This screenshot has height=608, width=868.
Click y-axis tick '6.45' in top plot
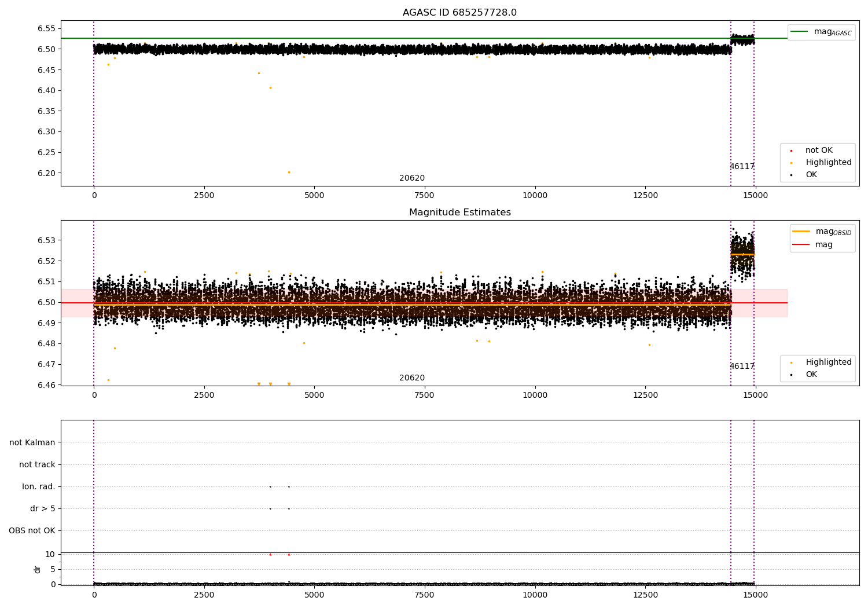tap(46, 70)
